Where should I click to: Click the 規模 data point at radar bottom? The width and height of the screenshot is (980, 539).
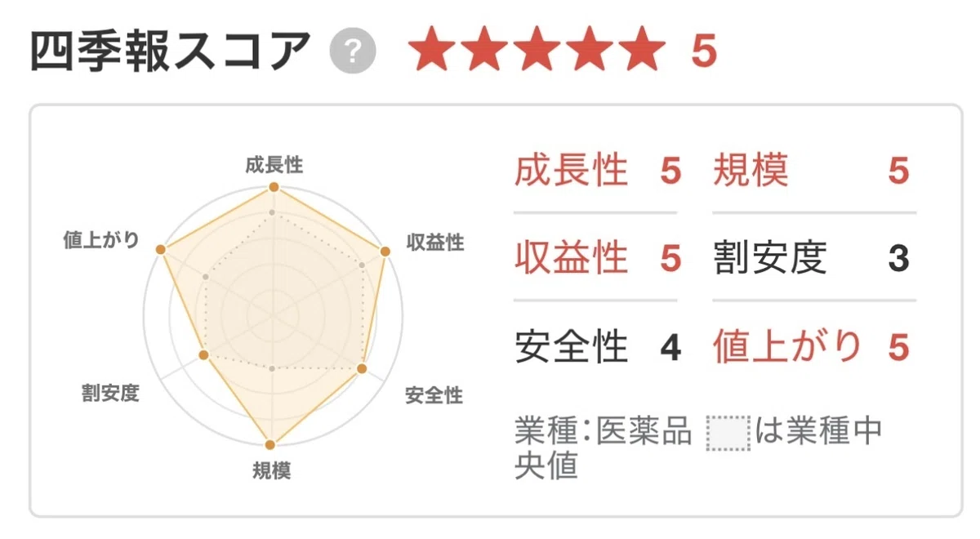270,444
